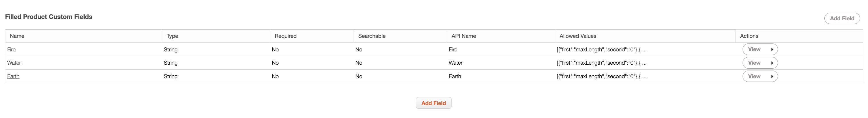
Task: Click the Actions column header
Action: point(749,36)
